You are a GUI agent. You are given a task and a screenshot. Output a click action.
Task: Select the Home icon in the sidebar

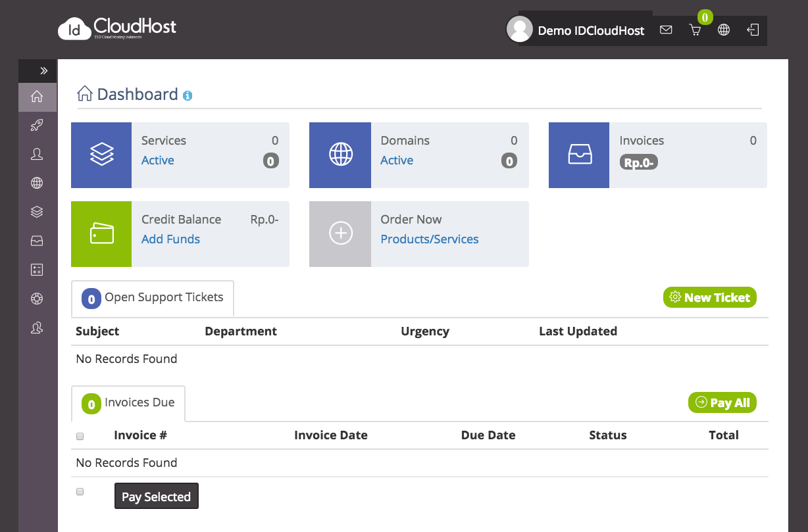click(x=37, y=97)
